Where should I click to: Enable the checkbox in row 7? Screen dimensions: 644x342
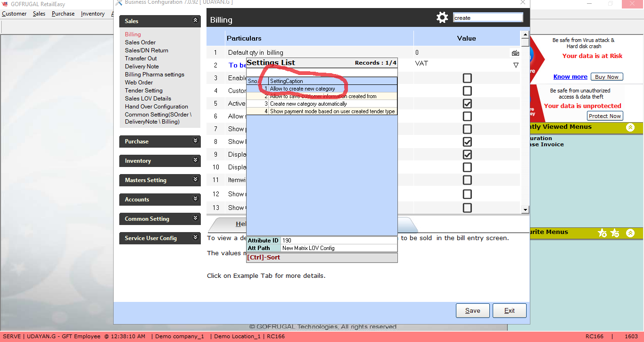click(x=467, y=129)
